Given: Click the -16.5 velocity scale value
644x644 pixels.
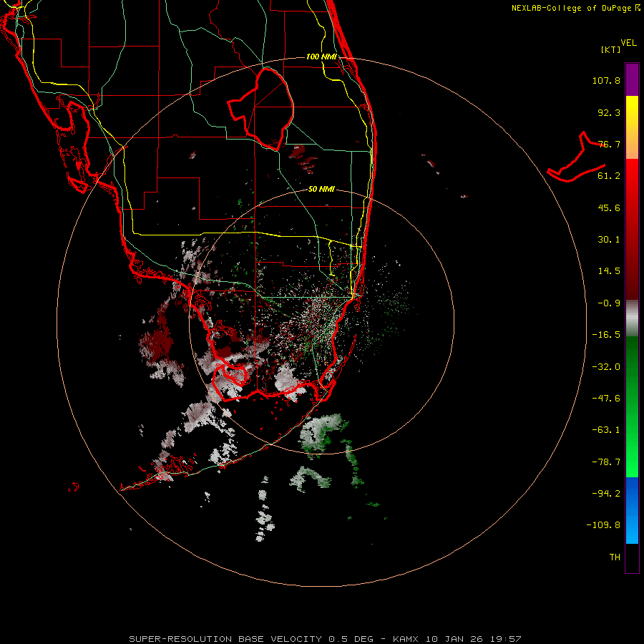Looking at the screenshot, I should click(x=606, y=335).
